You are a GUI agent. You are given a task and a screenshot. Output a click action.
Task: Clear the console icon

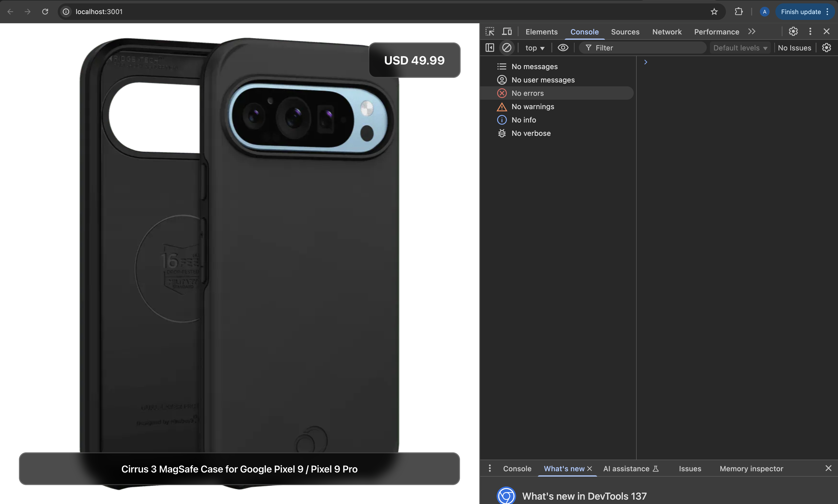507,48
